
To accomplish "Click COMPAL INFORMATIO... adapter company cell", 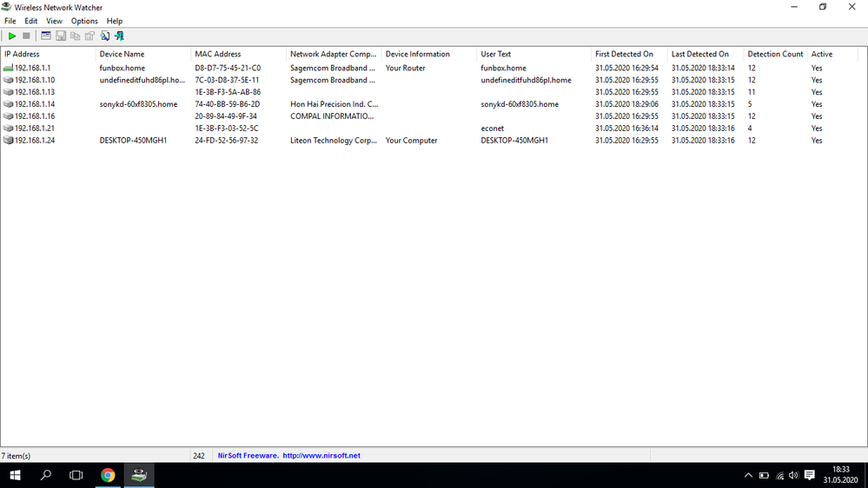I will pyautogui.click(x=332, y=116).
